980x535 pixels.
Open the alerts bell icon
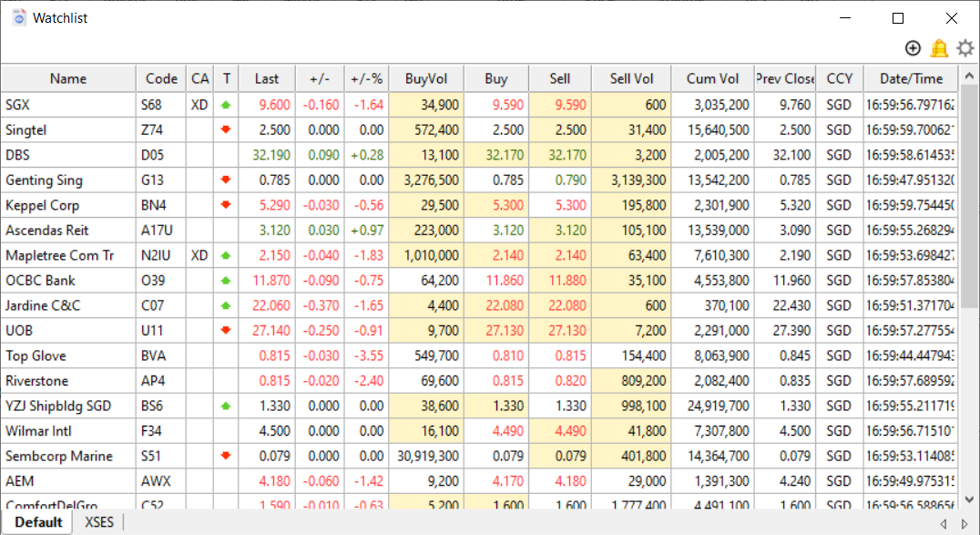coord(939,48)
